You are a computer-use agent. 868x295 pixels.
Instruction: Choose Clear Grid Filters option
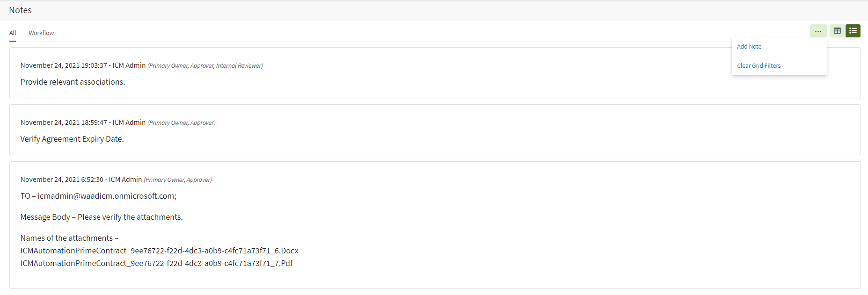click(759, 65)
